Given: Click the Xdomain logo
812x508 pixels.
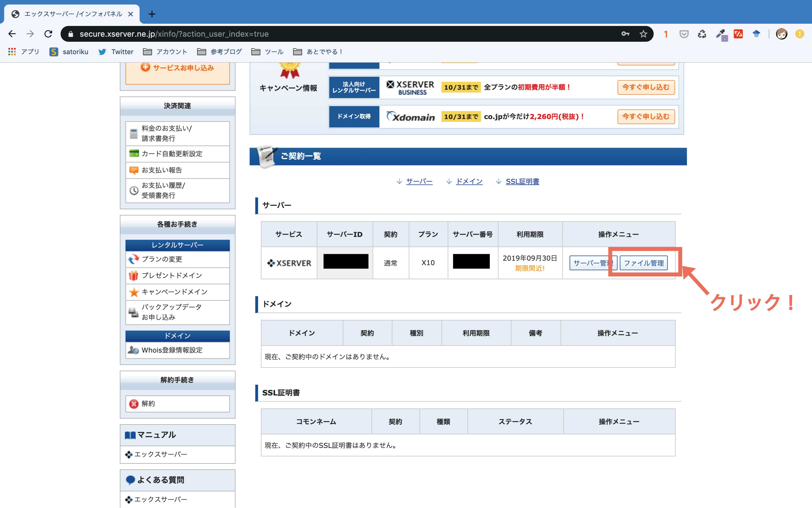Looking at the screenshot, I should pyautogui.click(x=410, y=116).
